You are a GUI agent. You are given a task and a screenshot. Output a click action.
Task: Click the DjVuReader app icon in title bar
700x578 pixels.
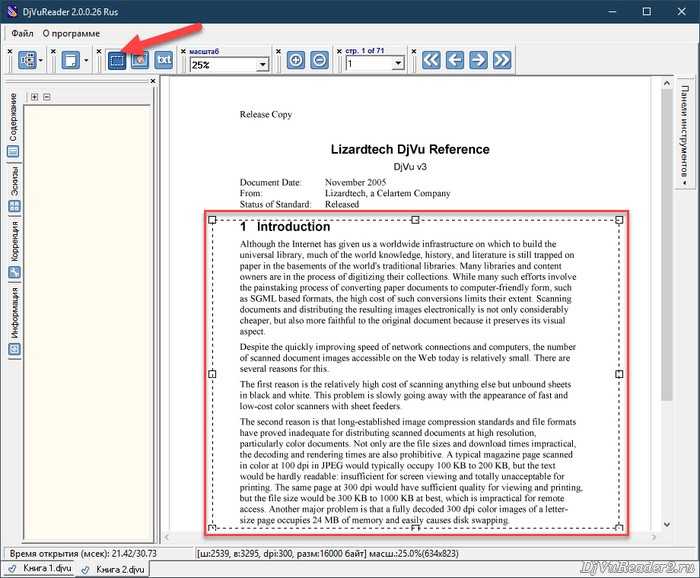pyautogui.click(x=12, y=11)
